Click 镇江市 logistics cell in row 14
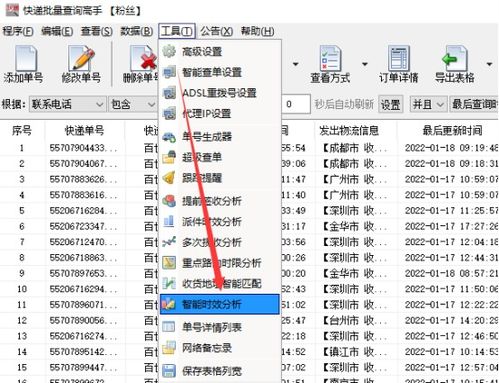 pos(355,352)
